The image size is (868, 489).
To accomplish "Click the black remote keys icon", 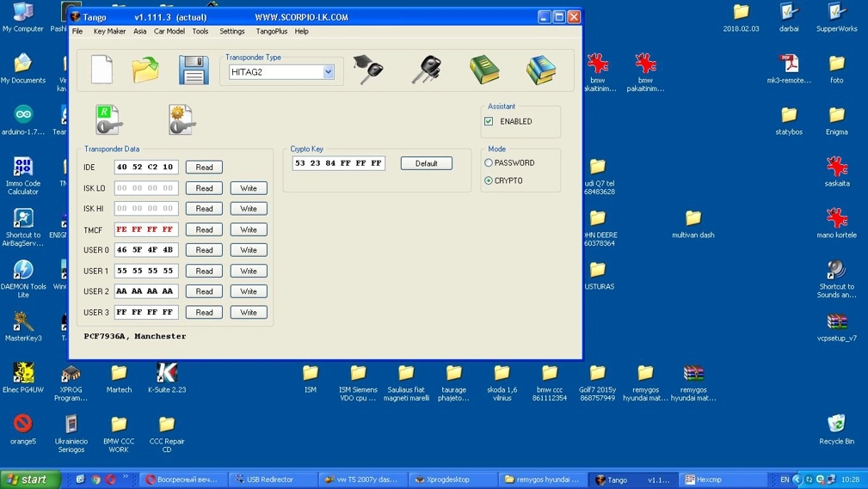I will (x=426, y=70).
